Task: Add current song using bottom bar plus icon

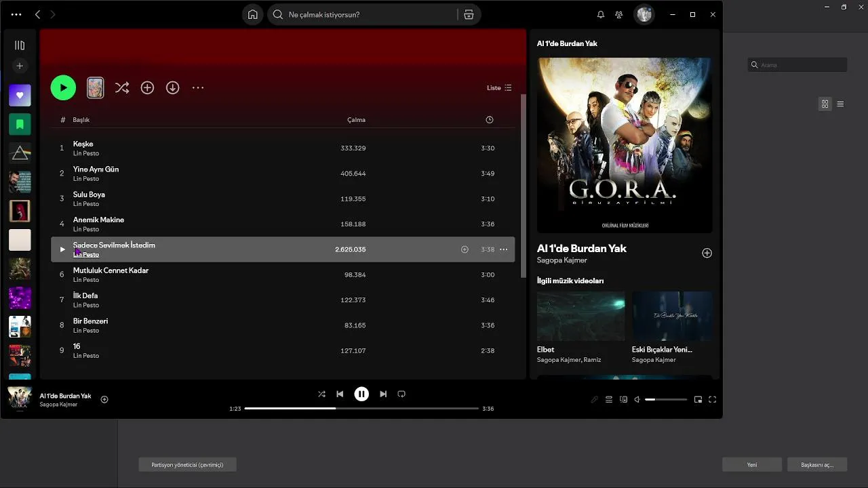Action: (104, 399)
